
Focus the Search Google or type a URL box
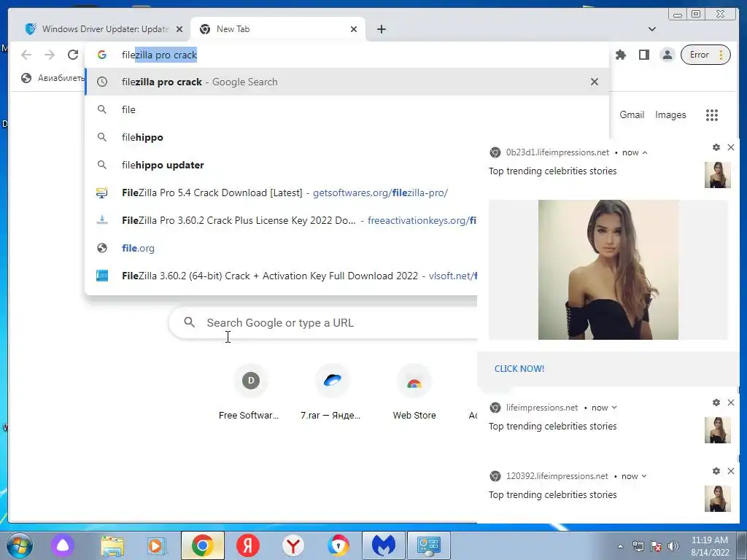coord(323,323)
